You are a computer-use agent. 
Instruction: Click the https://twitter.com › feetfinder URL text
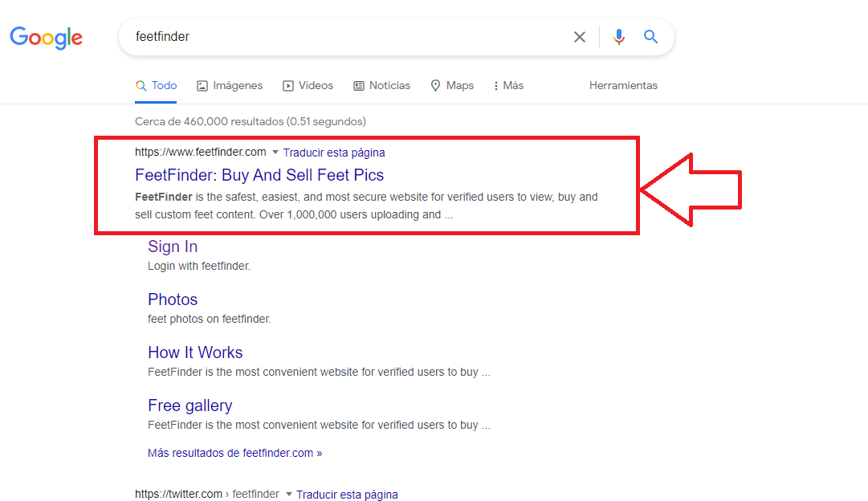click(x=207, y=494)
